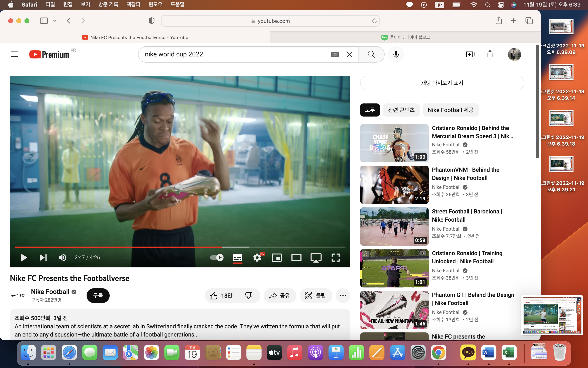The height and width of the screenshot is (368, 588).
Task: Show Safari tab overview
Action: (x=529, y=21)
